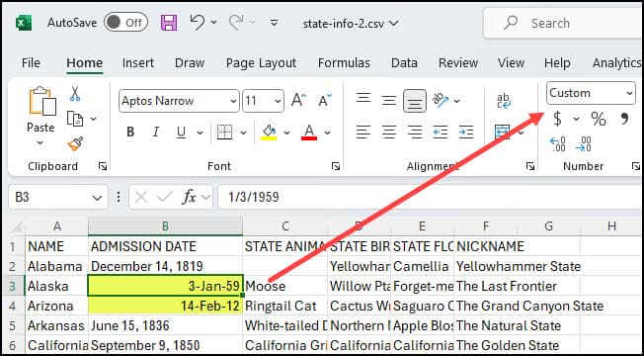Open Customize Quick Access Toolbar menu
The width and height of the screenshot is (644, 356).
click(x=274, y=23)
